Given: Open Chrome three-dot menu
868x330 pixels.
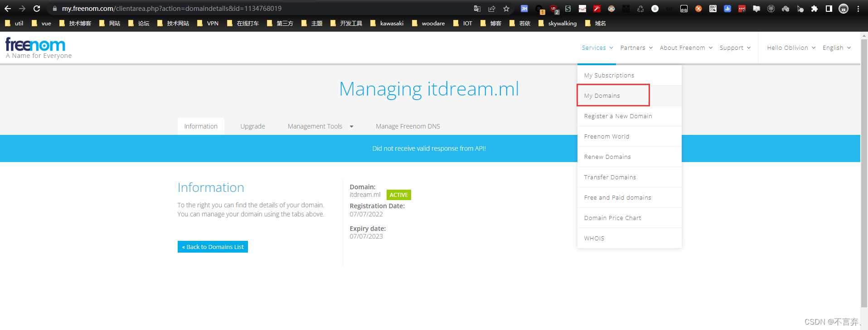Looking at the screenshot, I should click(x=858, y=9).
